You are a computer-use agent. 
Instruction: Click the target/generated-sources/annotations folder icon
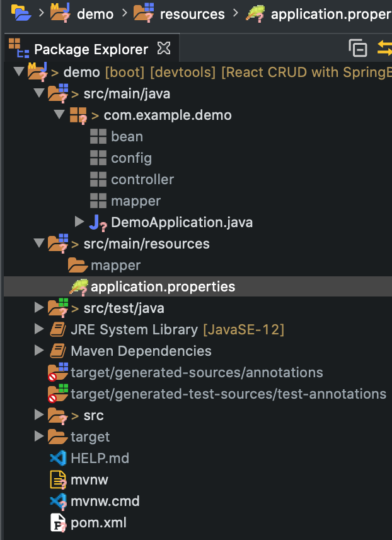pyautogui.click(x=58, y=372)
